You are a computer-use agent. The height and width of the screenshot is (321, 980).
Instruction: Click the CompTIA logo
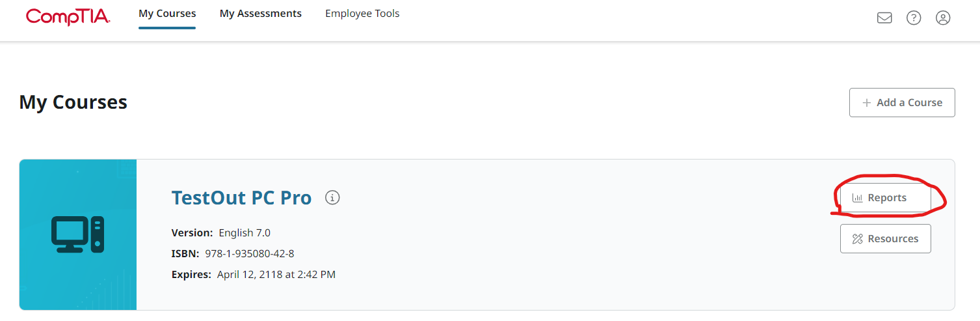[68, 16]
